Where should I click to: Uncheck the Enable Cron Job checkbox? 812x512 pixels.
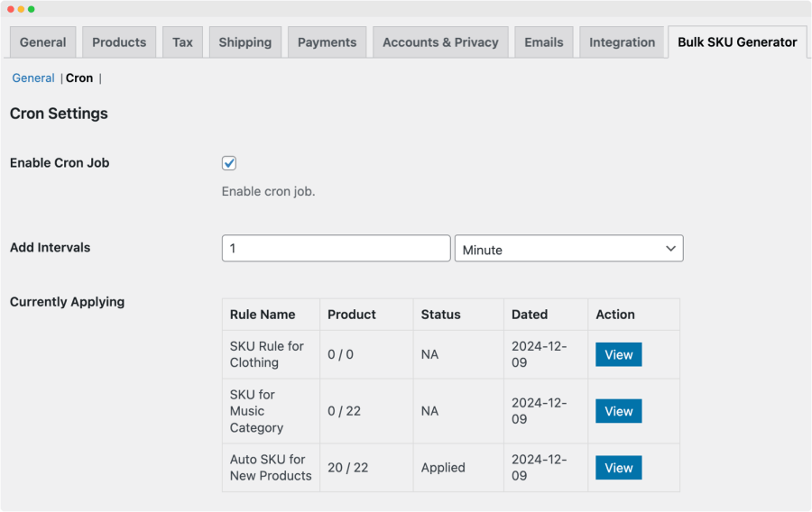229,163
